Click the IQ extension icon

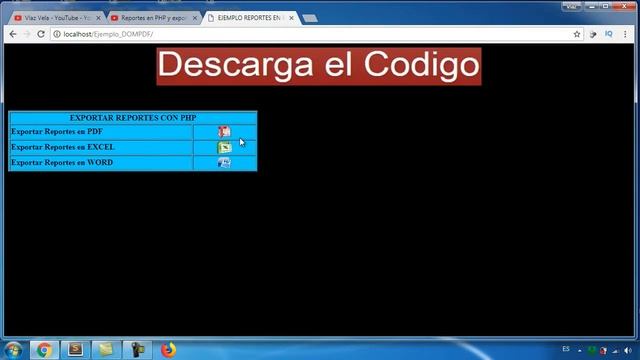pyautogui.click(x=609, y=34)
